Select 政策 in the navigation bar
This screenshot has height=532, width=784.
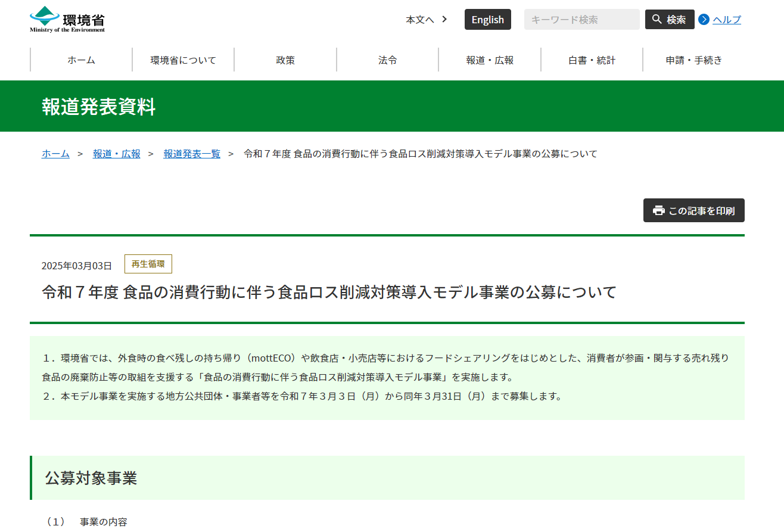(285, 60)
